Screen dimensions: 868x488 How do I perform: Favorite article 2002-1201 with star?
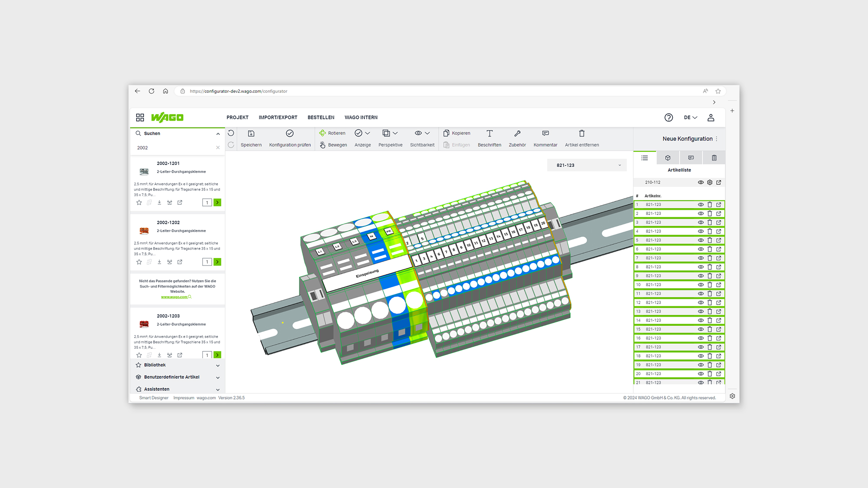click(139, 203)
